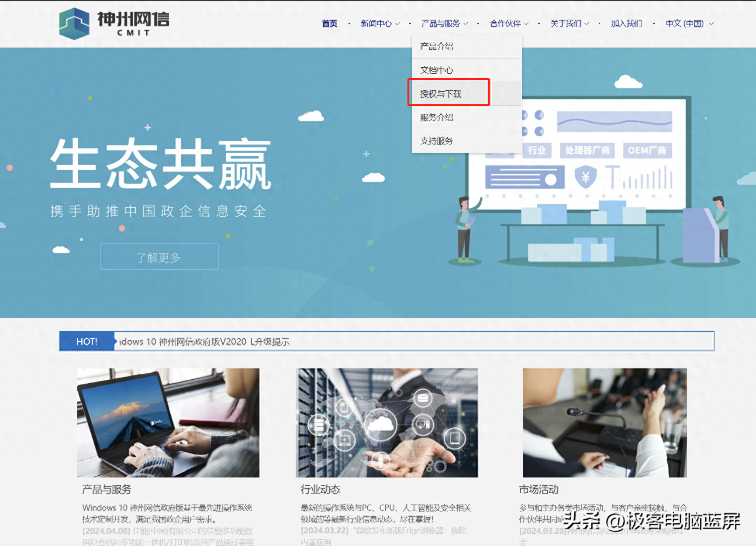This screenshot has width=756, height=546.
Task: Open the 2024.04.08 佳能 news article
Action: [x=168, y=536]
